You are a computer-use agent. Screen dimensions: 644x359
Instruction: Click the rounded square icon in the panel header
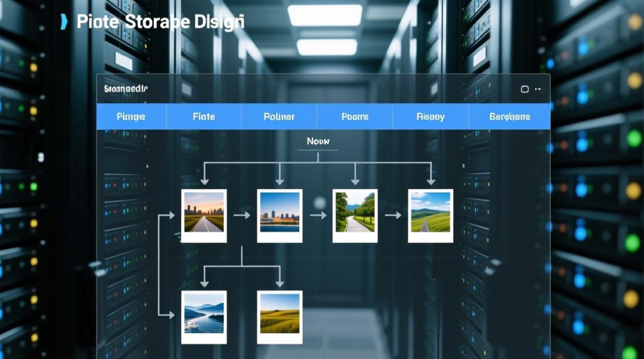pos(524,89)
